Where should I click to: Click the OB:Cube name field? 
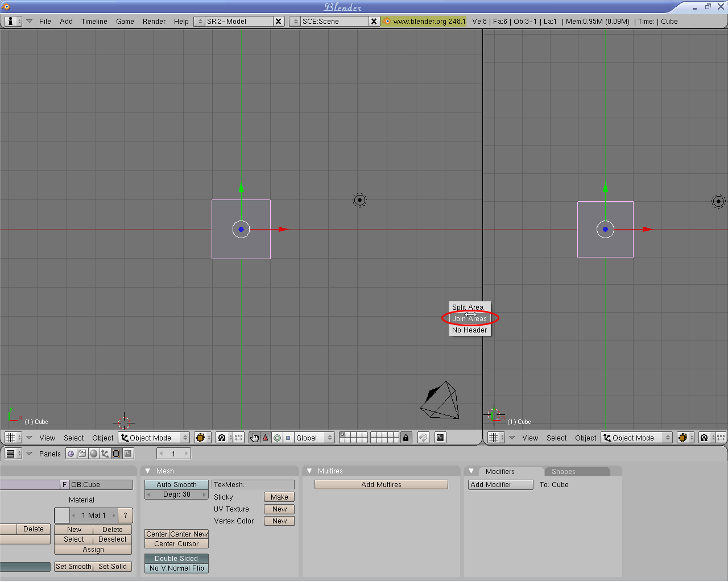click(x=101, y=485)
